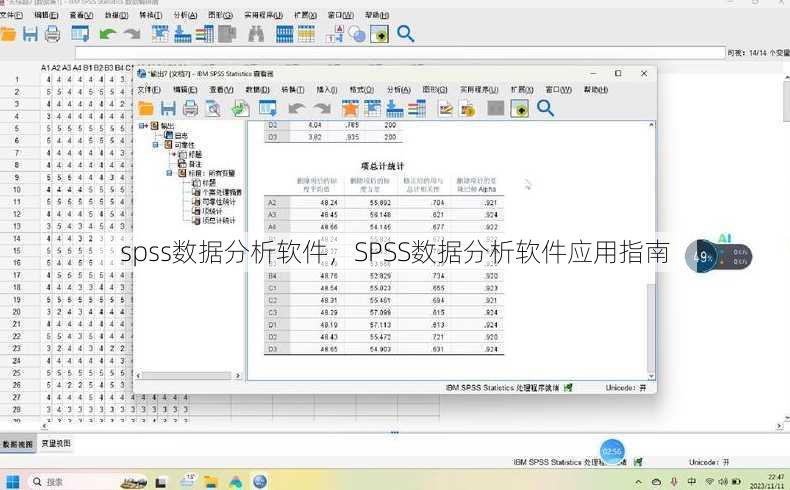Click the Windows Start button
790x490 pixels.
(12, 481)
